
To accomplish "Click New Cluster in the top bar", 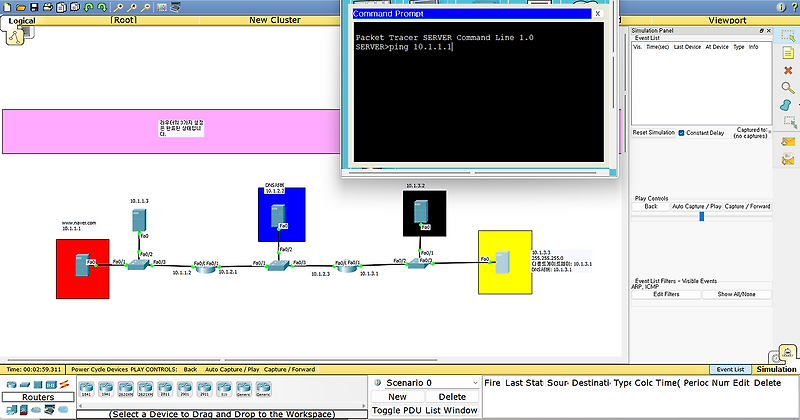I will coord(274,20).
